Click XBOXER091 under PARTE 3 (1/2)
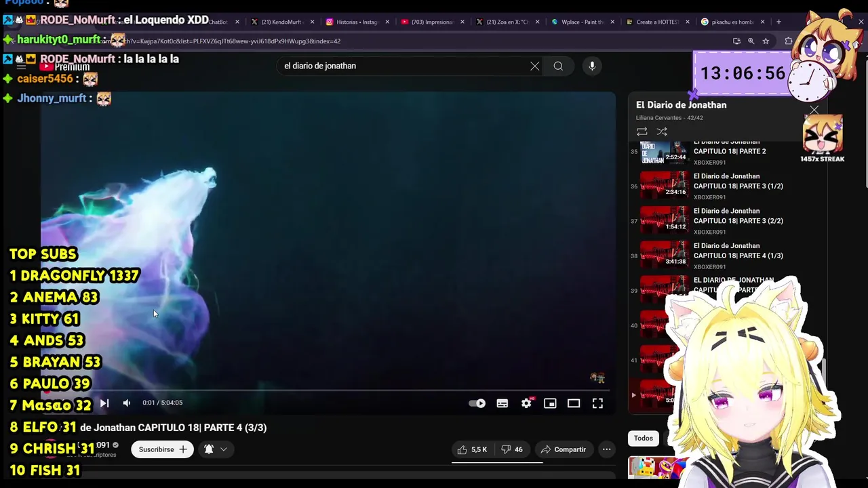The width and height of the screenshot is (868, 488). click(709, 197)
